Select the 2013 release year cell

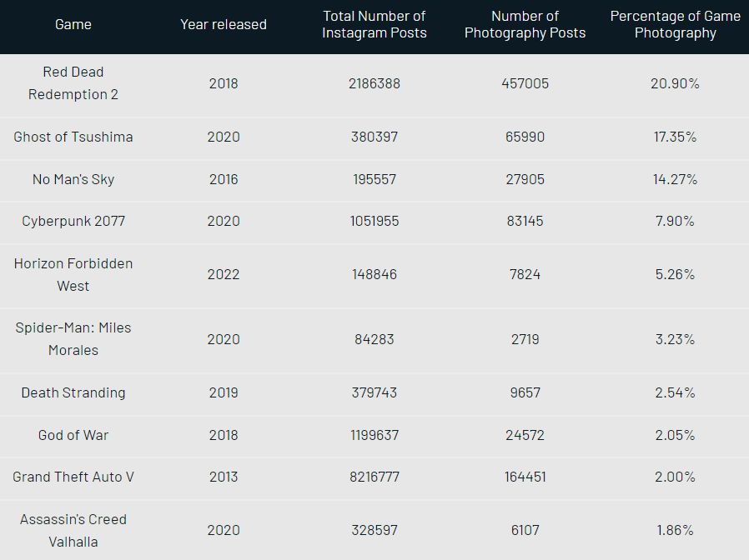click(224, 477)
